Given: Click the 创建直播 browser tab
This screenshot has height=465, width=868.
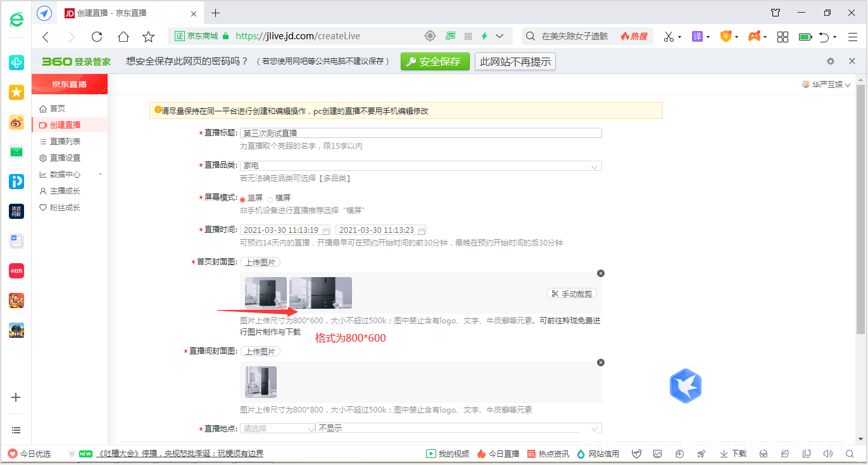Looking at the screenshot, I should coord(111,13).
